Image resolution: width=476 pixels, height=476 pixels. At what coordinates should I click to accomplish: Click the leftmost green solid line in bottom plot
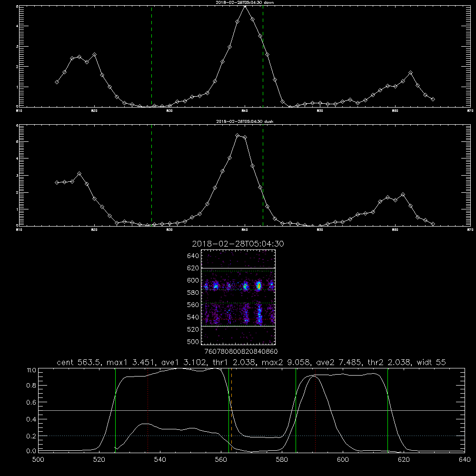point(115,410)
